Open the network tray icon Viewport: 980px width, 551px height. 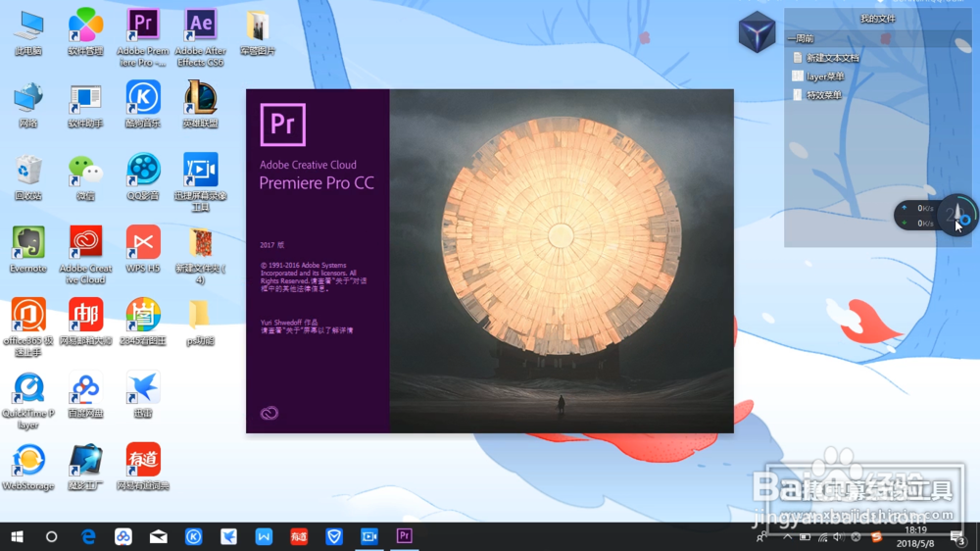pos(822,536)
